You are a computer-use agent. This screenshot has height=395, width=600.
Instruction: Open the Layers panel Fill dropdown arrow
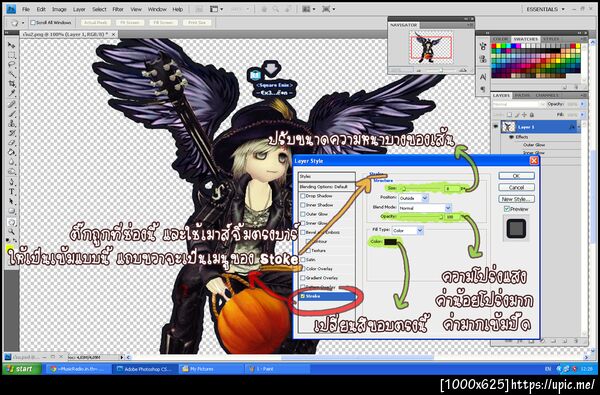(582, 114)
